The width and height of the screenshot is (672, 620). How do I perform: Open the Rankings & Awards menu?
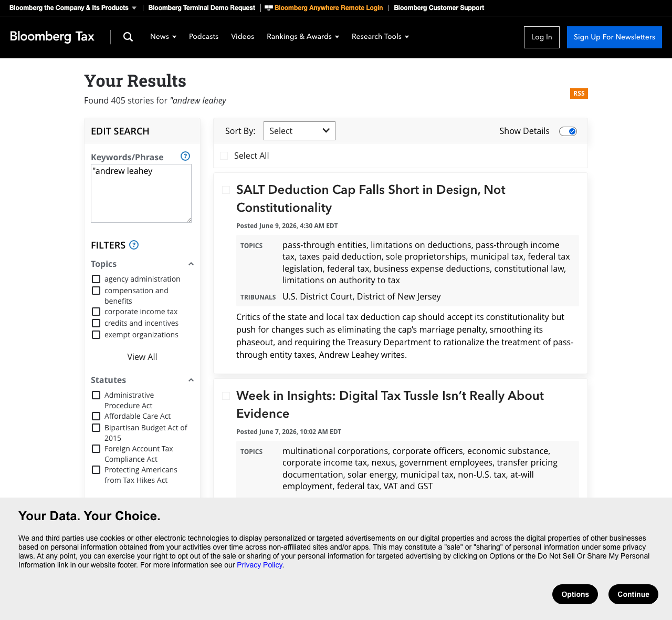tap(303, 37)
